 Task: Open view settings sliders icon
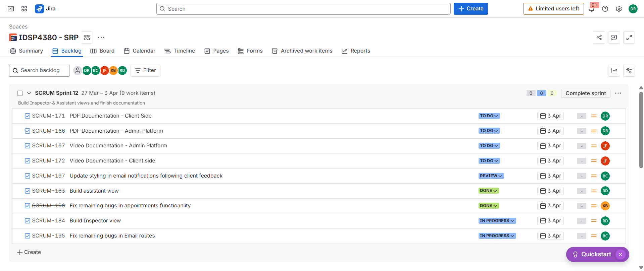(x=629, y=71)
